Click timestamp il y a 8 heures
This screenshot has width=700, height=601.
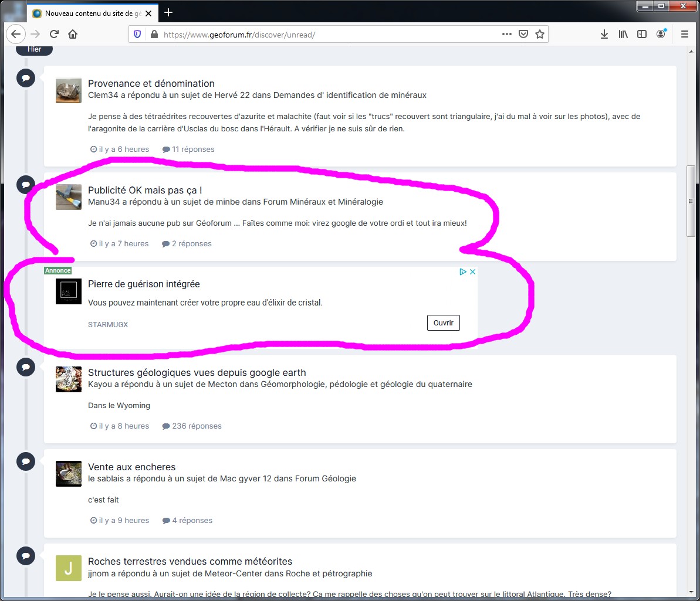tap(120, 426)
